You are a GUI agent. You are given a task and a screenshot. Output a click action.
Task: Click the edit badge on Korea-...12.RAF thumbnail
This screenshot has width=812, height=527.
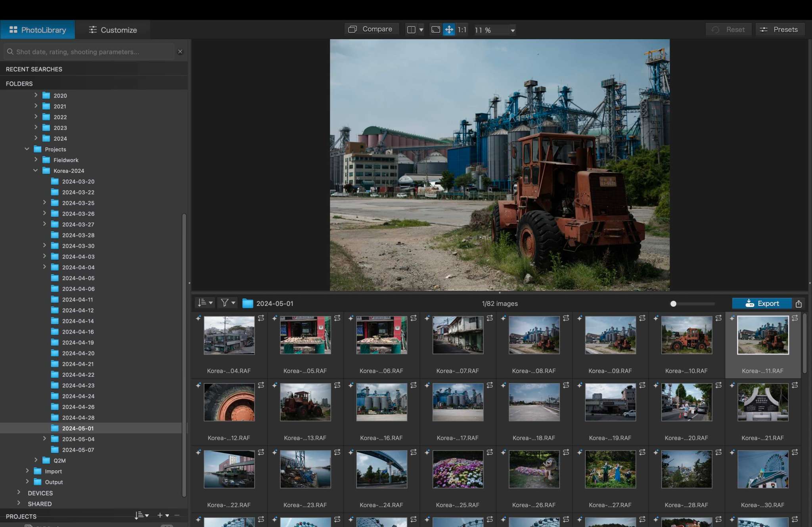coord(261,385)
